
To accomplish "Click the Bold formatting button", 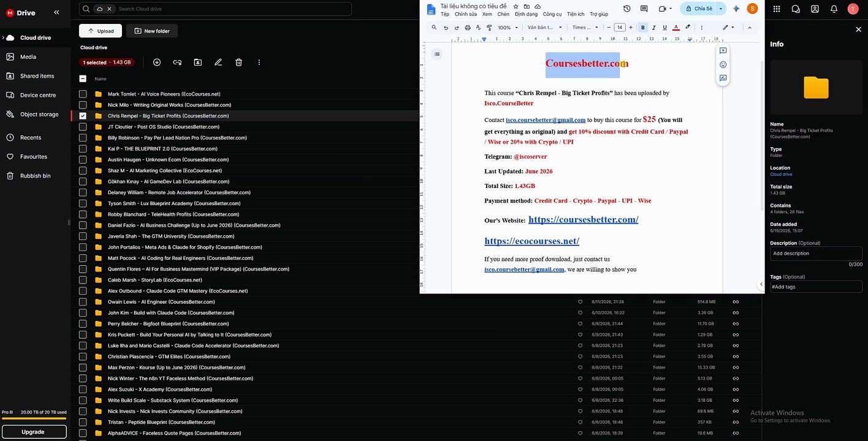I will pyautogui.click(x=643, y=28).
